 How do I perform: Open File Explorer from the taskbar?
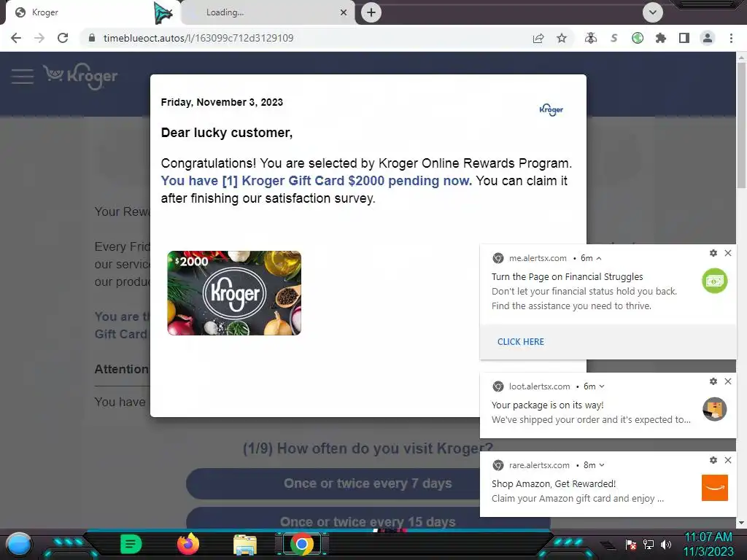tap(245, 544)
